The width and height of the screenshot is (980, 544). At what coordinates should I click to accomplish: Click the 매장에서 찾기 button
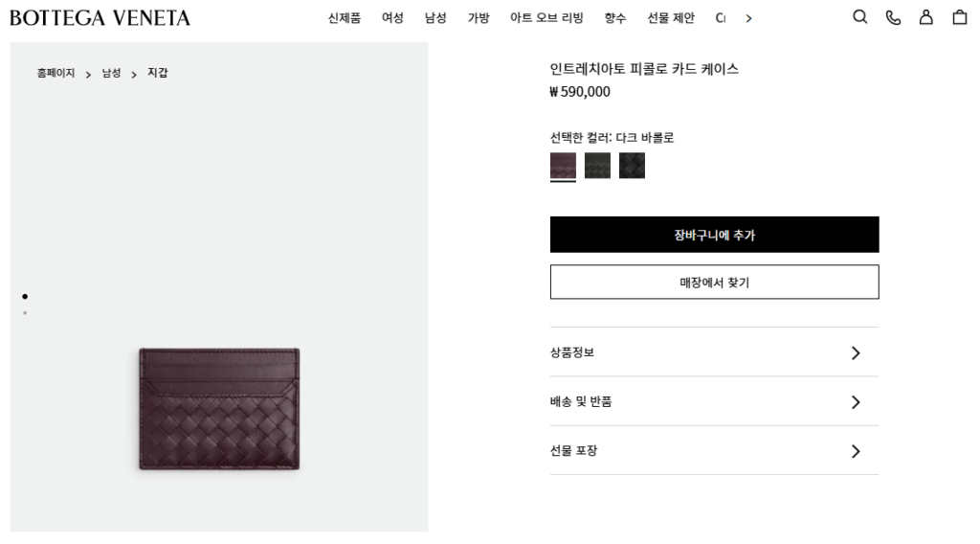[714, 282]
